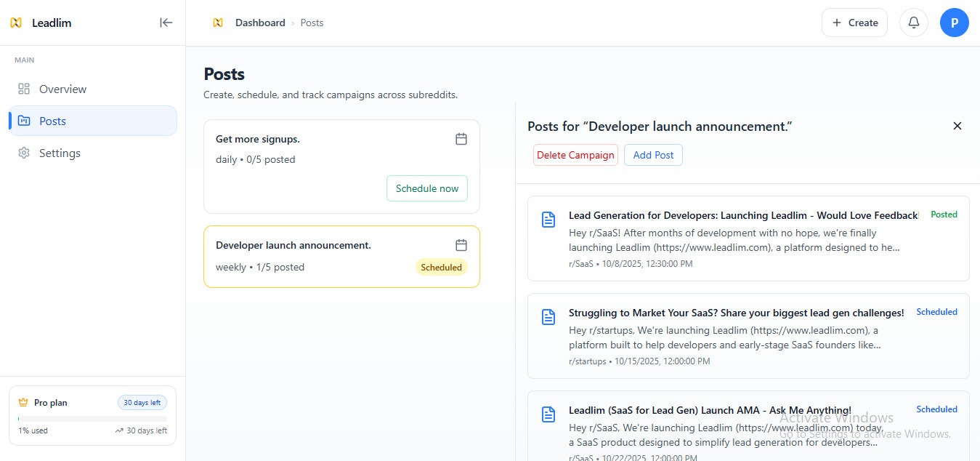The width and height of the screenshot is (980, 461).
Task: Click the Pro plan crown icon
Action: tap(23, 402)
